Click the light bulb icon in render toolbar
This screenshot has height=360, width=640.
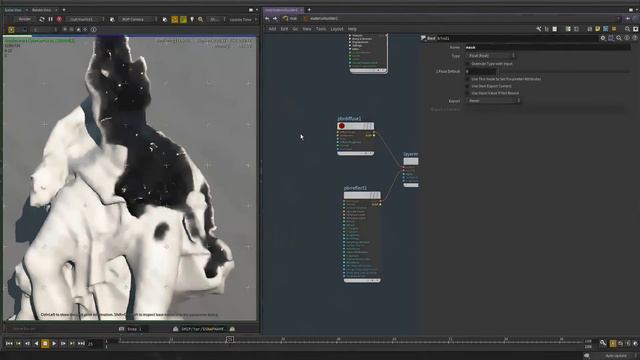pos(192,19)
